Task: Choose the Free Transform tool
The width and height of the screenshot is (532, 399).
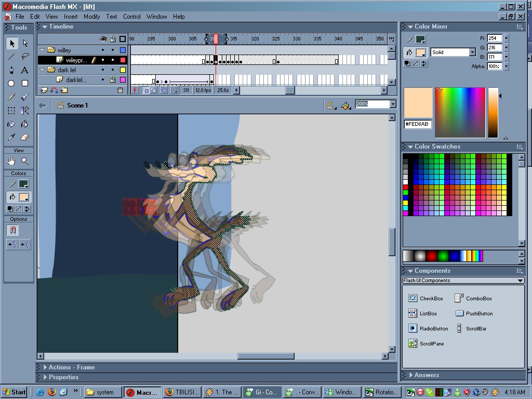Action: point(11,110)
